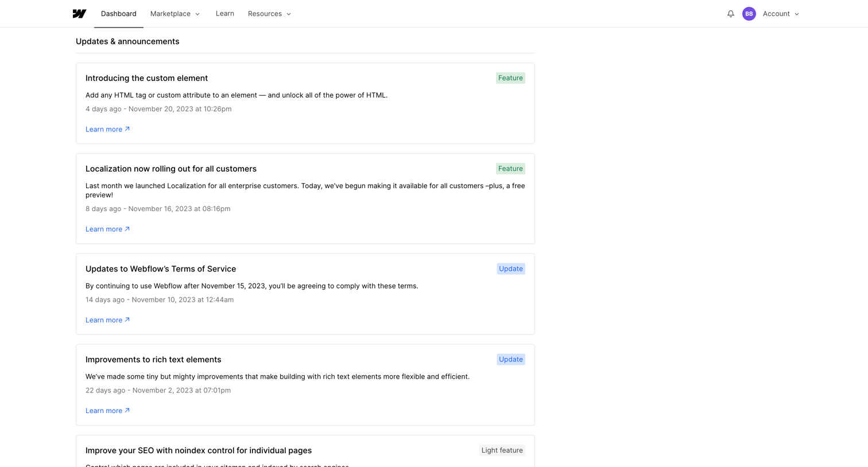This screenshot has width=868, height=467.
Task: Go to the Learn page
Action: [225, 14]
